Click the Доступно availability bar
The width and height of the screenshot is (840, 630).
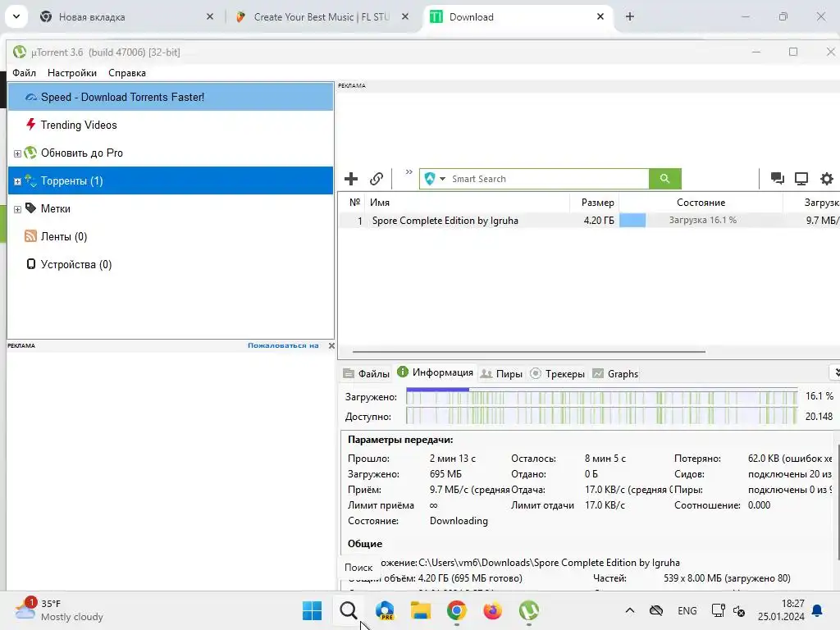(601, 416)
